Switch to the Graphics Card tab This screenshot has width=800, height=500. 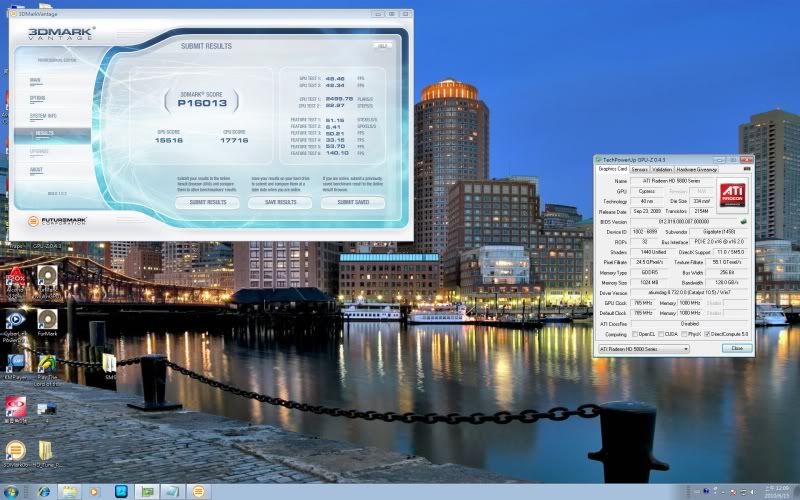tap(612, 169)
